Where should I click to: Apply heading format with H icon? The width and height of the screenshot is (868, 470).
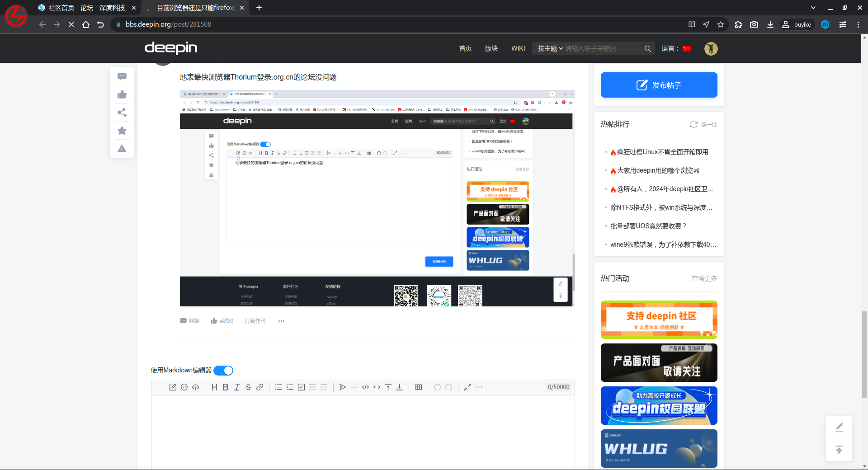point(214,387)
